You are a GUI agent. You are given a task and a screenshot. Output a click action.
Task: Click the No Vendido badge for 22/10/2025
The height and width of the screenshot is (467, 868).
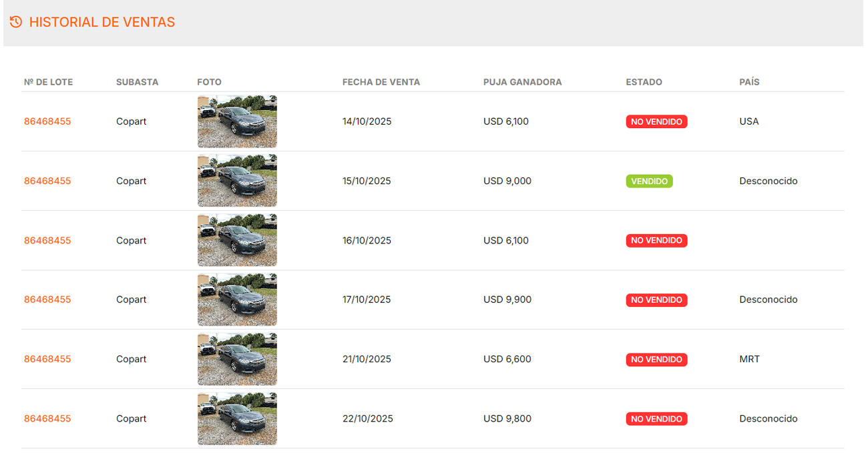point(656,419)
